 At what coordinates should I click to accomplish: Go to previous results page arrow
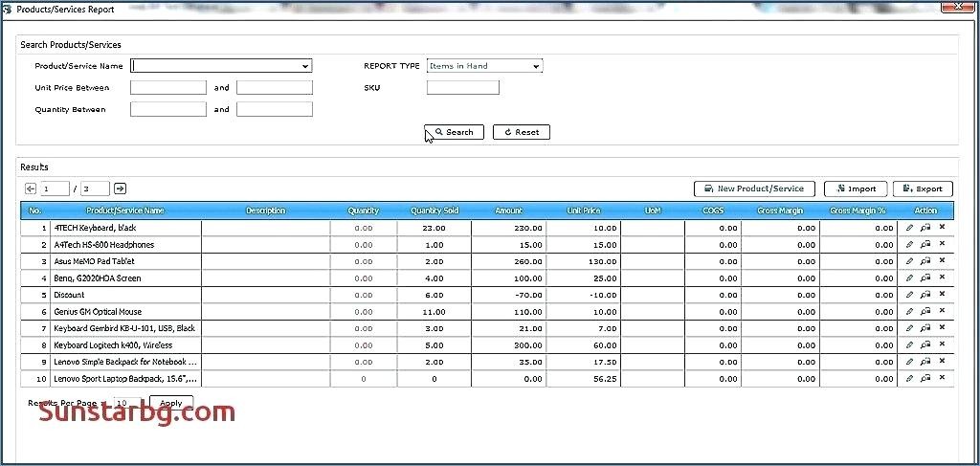31,189
